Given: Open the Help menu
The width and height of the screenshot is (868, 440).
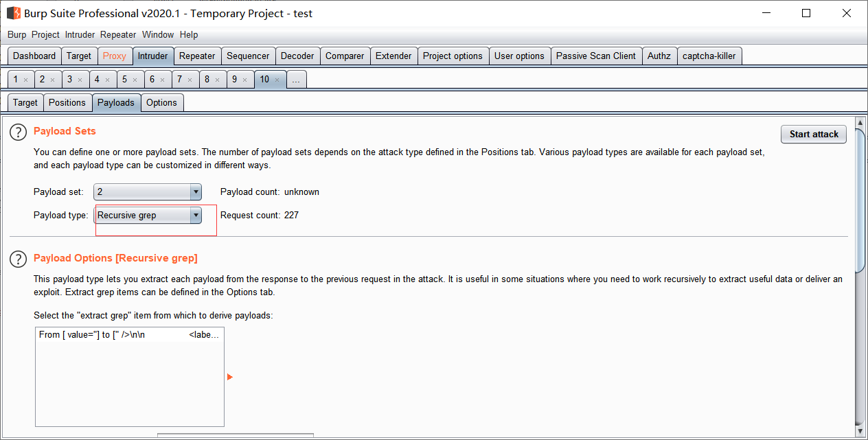Looking at the screenshot, I should coord(189,34).
